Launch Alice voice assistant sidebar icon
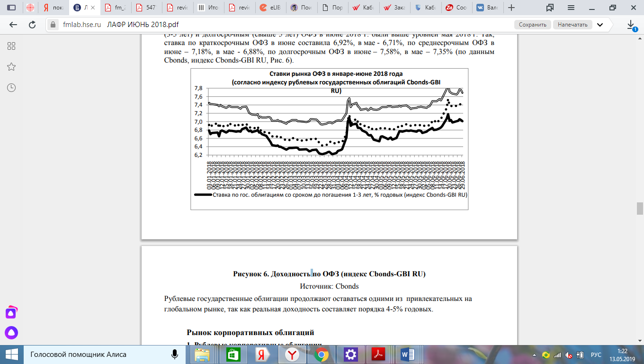Screen dimensions: 644x364 click(x=11, y=333)
